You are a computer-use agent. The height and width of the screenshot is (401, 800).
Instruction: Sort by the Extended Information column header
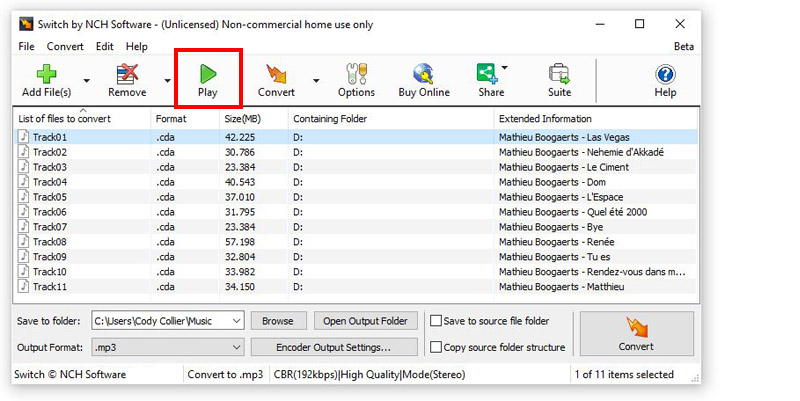pos(545,119)
